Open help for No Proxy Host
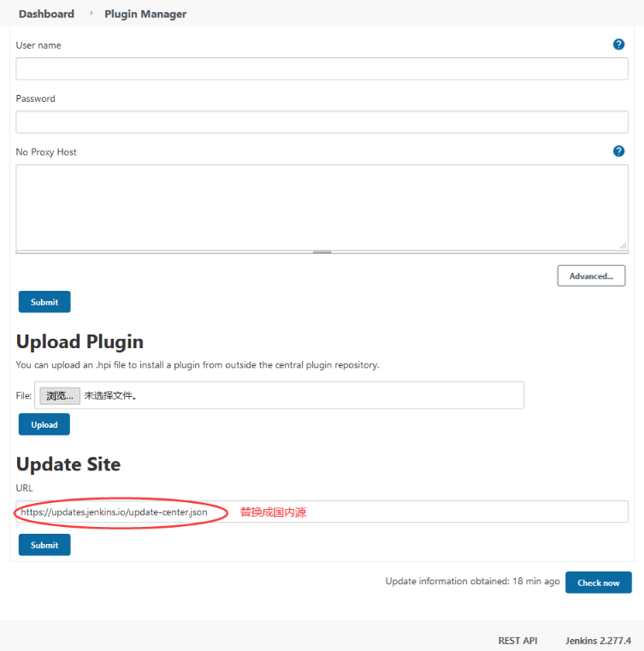 (618, 151)
